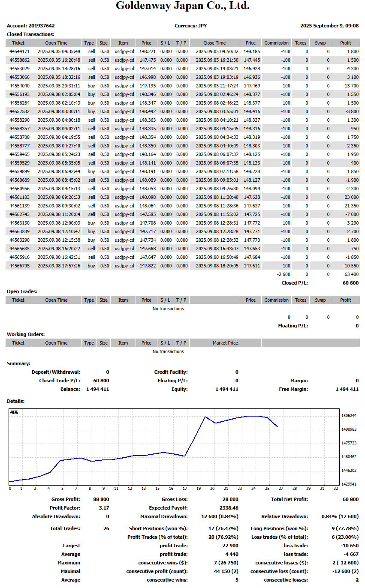The width and height of the screenshot is (365, 588).
Task: Select the Account: 201937642 text
Action: [x=31, y=26]
